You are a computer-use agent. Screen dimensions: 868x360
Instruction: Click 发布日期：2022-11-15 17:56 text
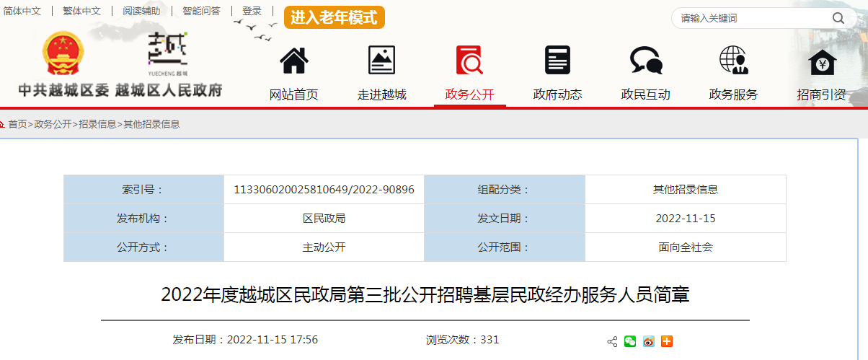pos(245,340)
